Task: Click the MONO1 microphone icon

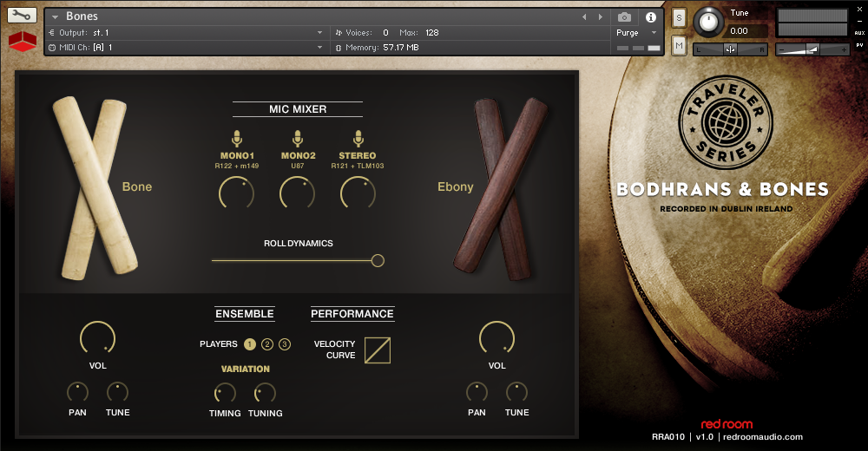Action: tap(236, 139)
